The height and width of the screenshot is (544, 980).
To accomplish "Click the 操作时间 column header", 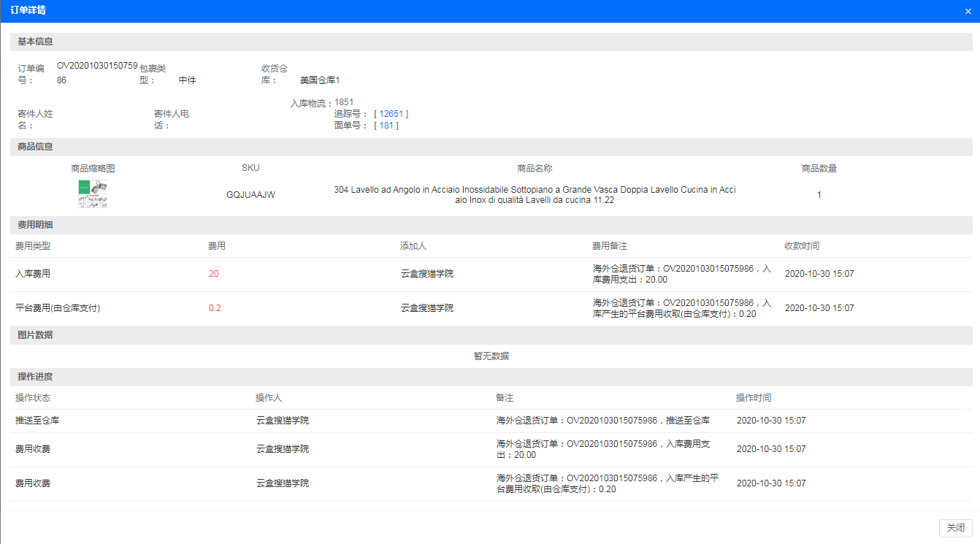I will [753, 398].
